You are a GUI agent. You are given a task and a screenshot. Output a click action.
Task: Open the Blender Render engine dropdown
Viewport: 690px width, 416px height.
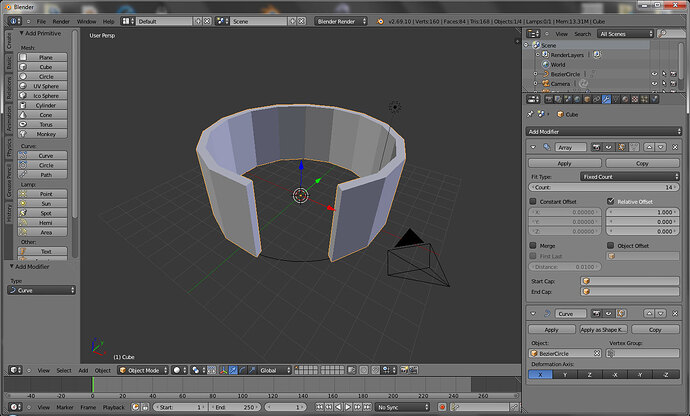pos(341,21)
